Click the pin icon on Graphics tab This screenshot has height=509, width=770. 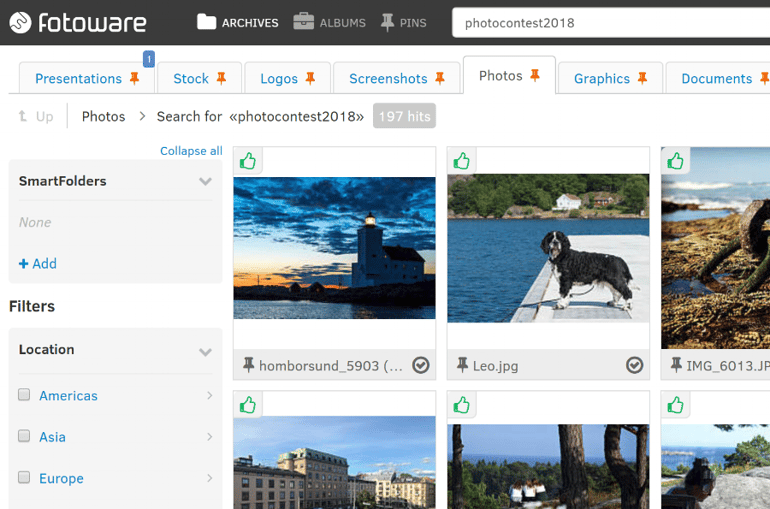point(642,78)
